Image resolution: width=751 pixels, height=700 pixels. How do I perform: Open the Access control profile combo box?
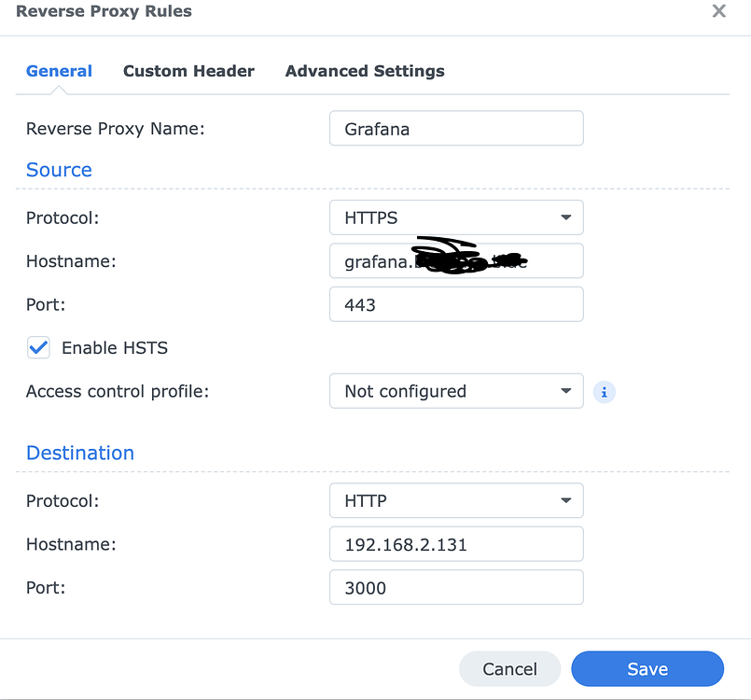click(x=456, y=391)
